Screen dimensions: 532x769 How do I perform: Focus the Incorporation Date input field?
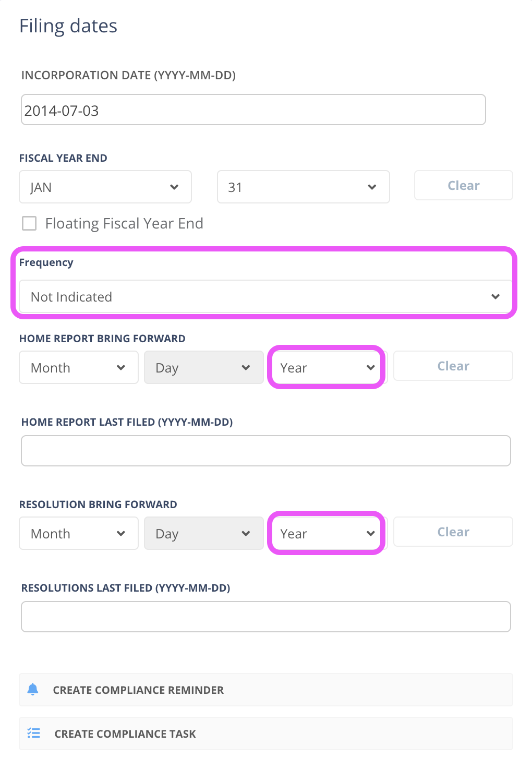(253, 110)
